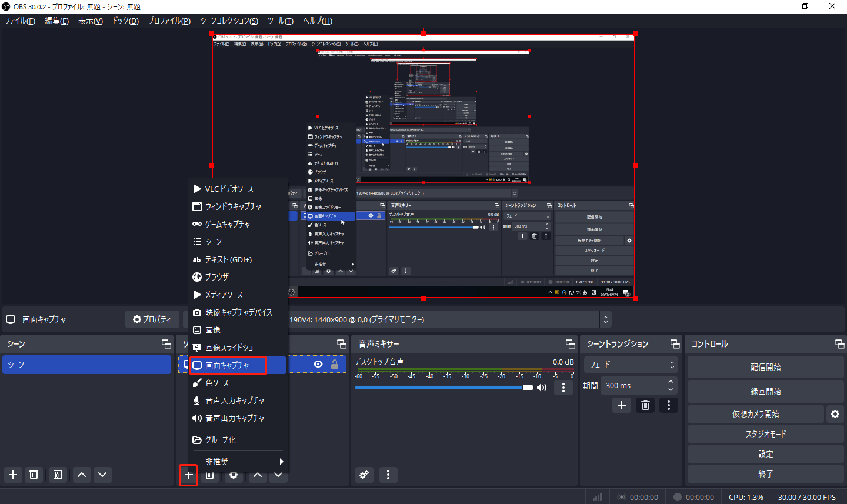Open virtual camera settings gear

pos(835,414)
